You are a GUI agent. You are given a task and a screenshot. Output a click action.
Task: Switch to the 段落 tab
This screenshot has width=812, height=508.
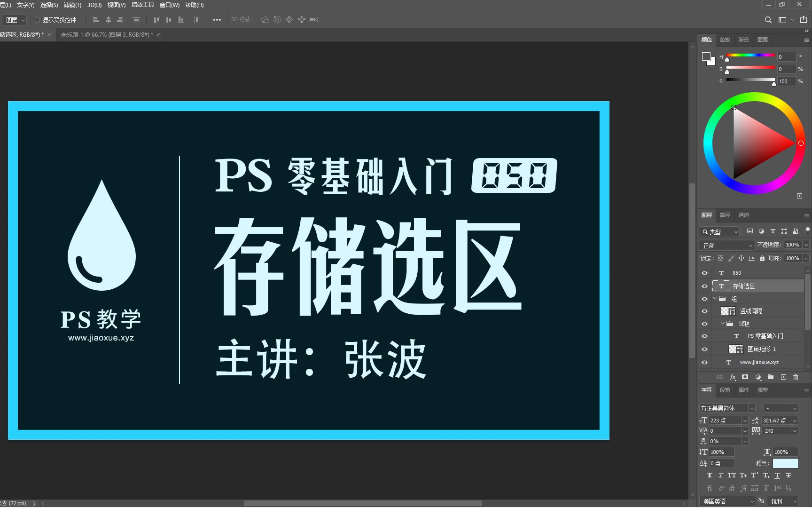coord(725,390)
